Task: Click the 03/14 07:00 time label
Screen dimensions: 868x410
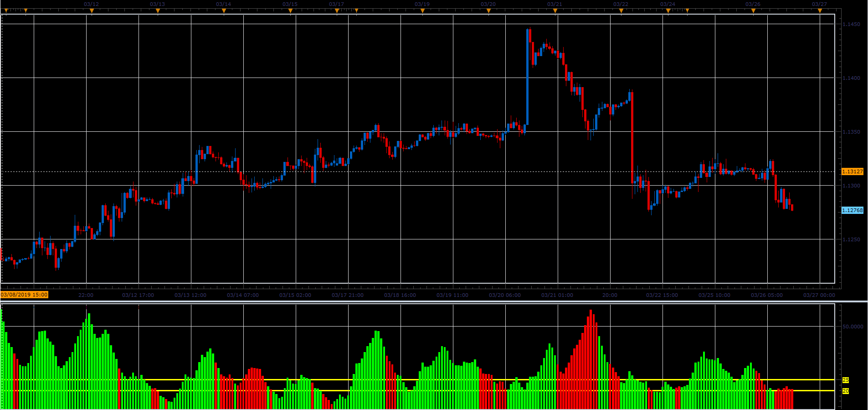Action: click(243, 295)
